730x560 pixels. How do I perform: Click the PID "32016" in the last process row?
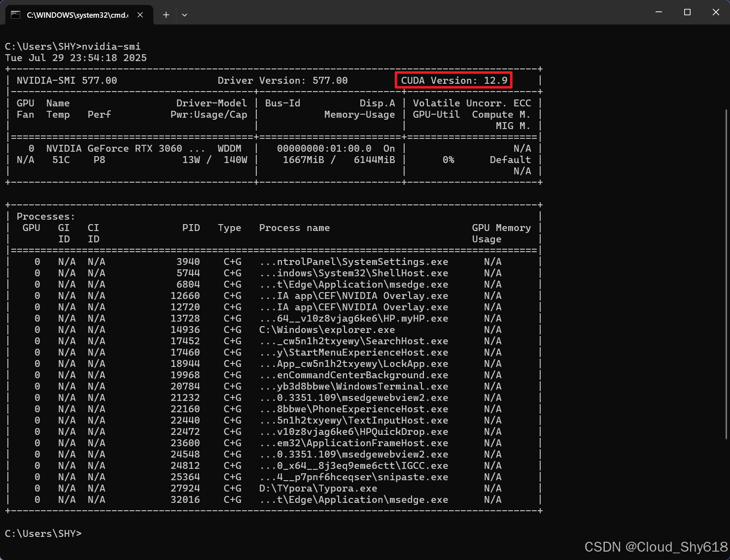pyautogui.click(x=185, y=499)
